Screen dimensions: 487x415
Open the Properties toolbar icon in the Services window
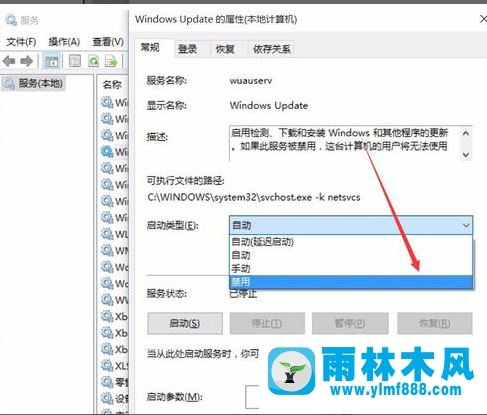point(75,61)
